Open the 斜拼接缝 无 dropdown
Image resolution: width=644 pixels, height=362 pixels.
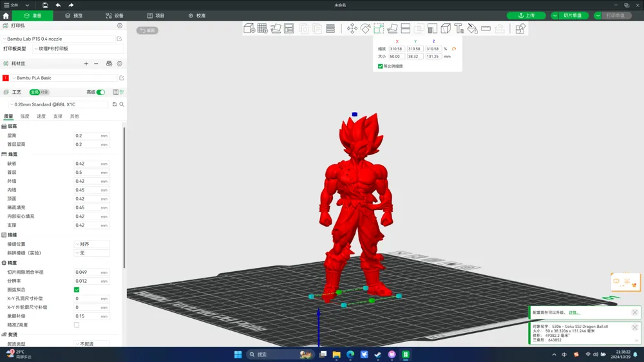tap(92, 253)
